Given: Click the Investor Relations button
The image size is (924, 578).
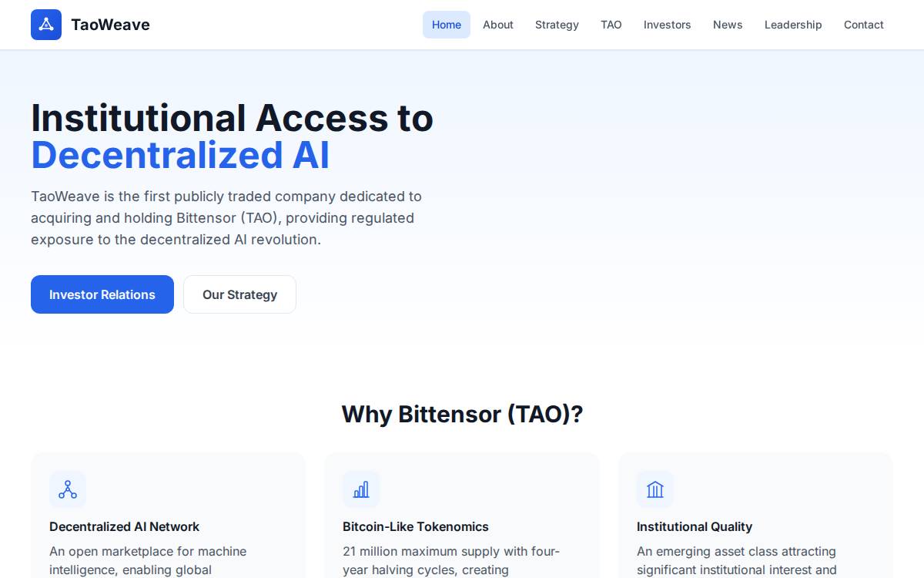Looking at the screenshot, I should [x=102, y=294].
